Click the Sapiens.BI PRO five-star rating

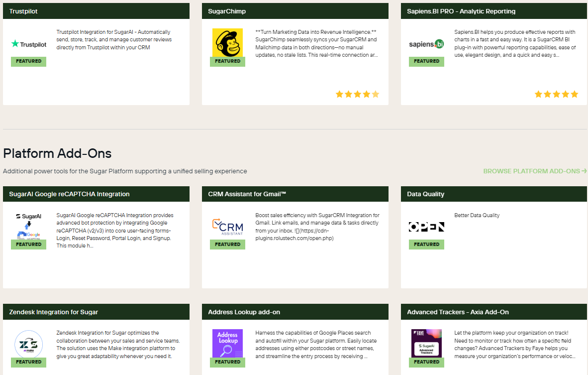[556, 94]
